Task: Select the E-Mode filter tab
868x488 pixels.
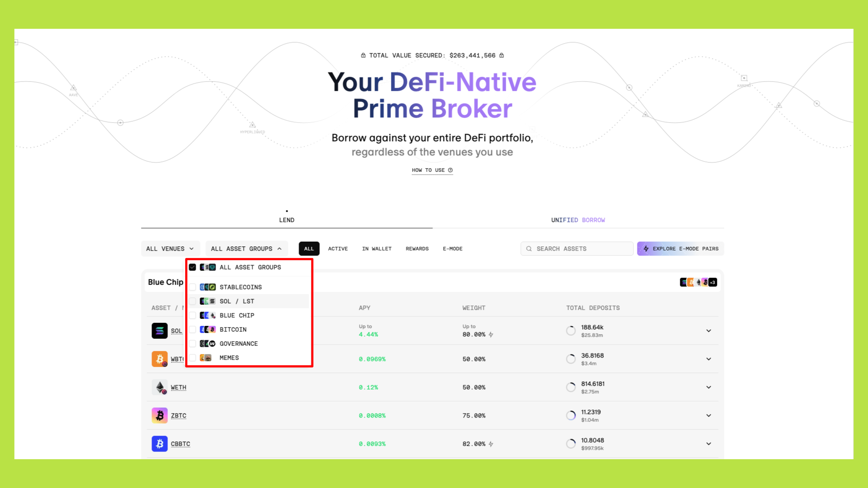Action: point(452,249)
